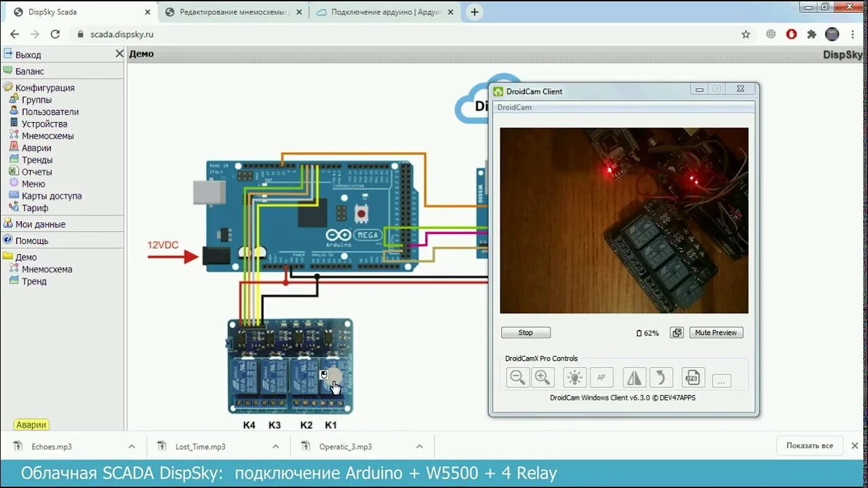Click the pop-out preview window icon in DroidCam
Screen dimensions: 868x488
pyautogui.click(x=677, y=333)
